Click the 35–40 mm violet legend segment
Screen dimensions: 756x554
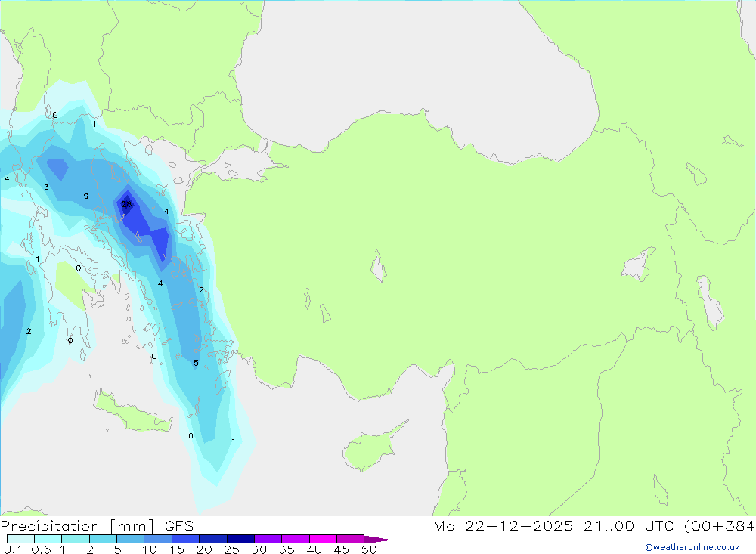[x=296, y=539]
